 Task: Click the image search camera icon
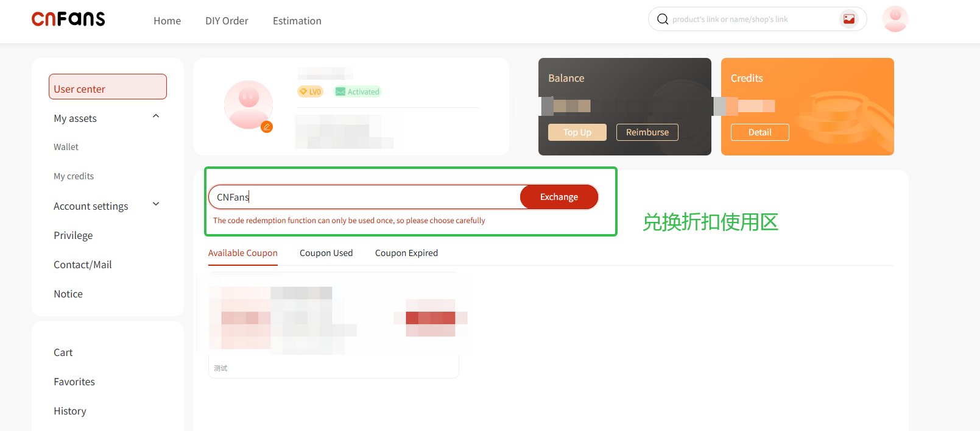click(848, 20)
